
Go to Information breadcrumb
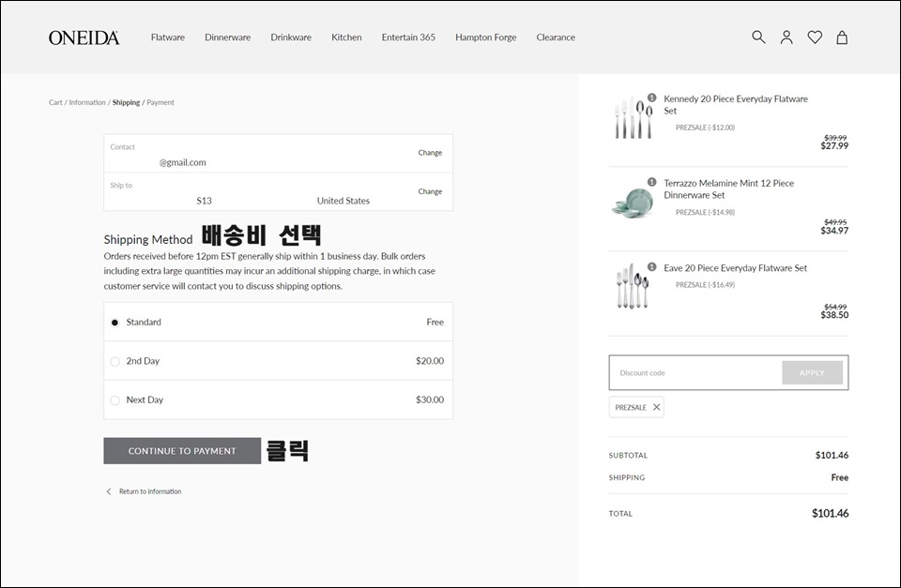[x=87, y=102]
